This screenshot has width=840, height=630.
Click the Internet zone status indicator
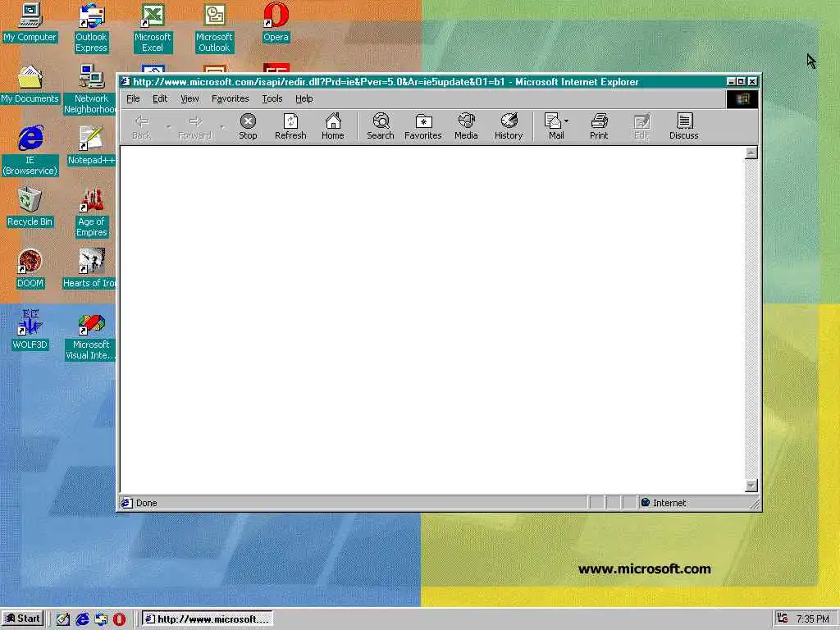pos(663,503)
